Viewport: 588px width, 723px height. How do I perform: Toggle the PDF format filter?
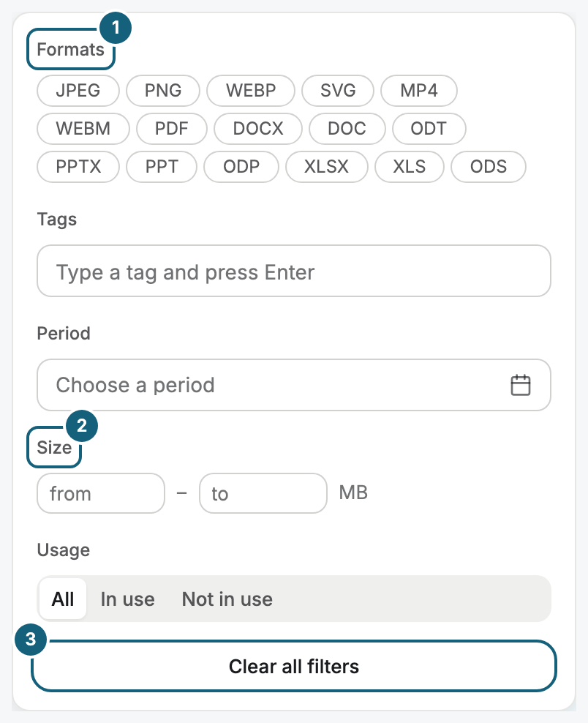tap(171, 129)
